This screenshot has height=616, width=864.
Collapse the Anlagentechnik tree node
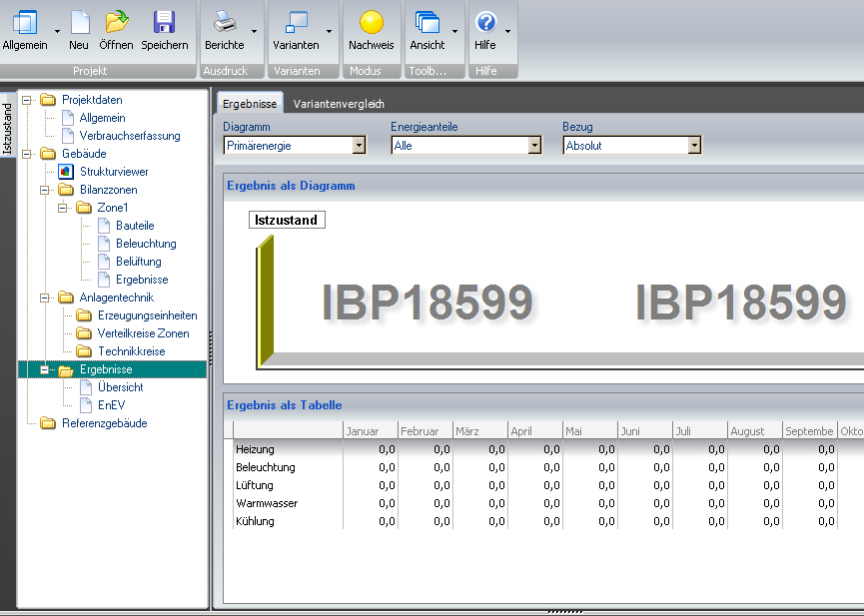click(x=45, y=298)
